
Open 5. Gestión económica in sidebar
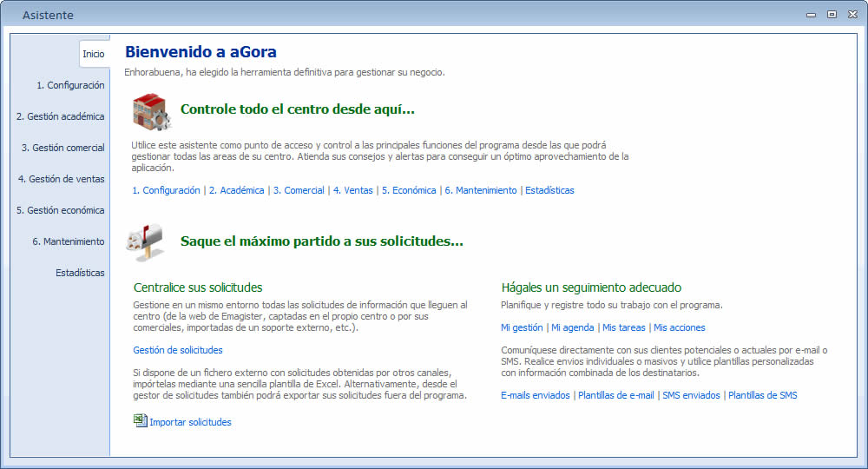[61, 210]
